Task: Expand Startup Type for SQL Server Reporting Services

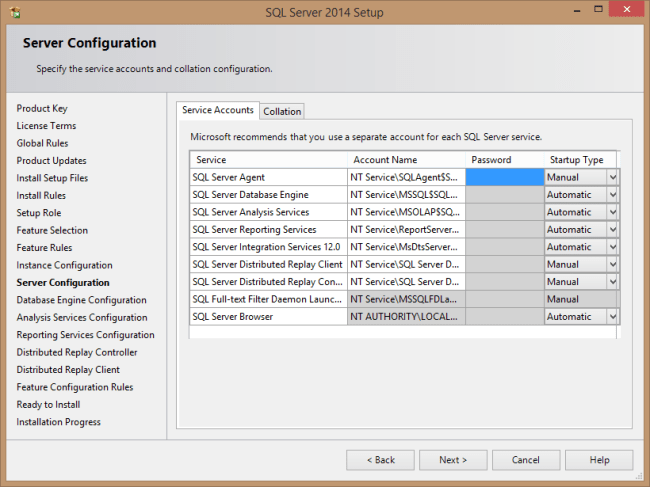Action: (612, 229)
